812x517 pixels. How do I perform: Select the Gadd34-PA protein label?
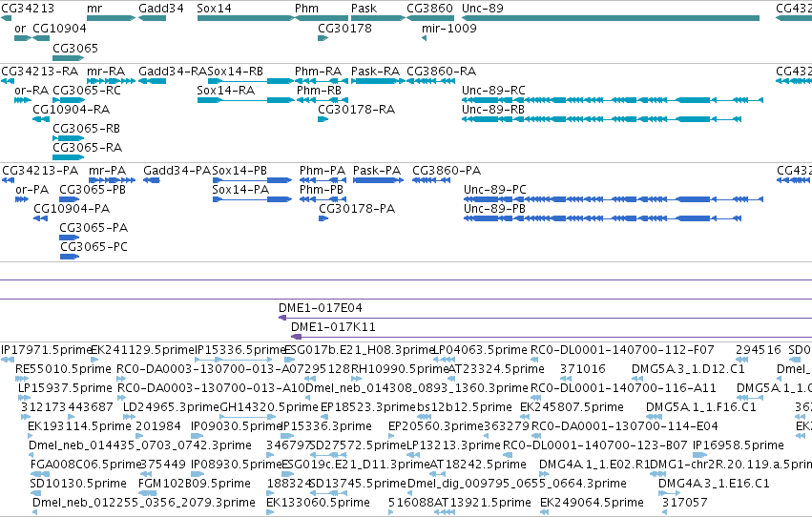(x=177, y=170)
